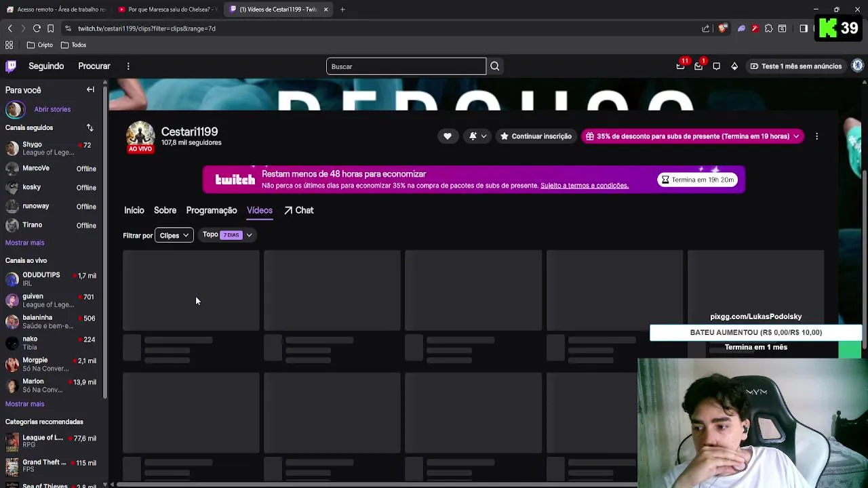Open the Twitch top navigation more-options dots
Screen dimensions: 868x488
click(128, 66)
